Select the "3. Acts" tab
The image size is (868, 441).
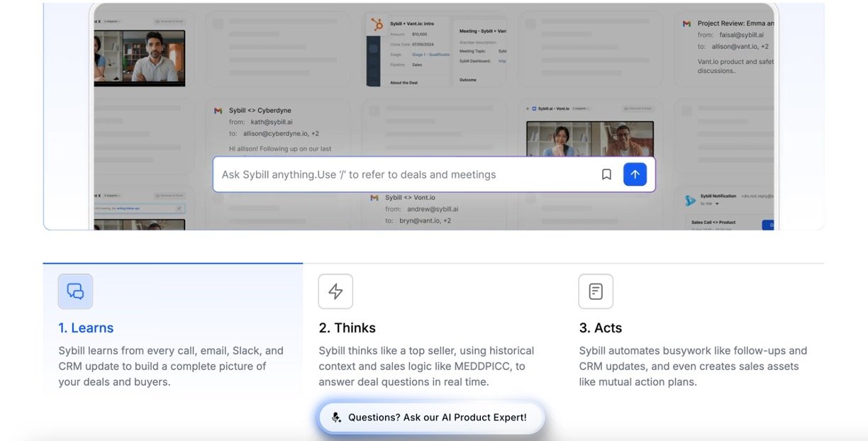(600, 328)
